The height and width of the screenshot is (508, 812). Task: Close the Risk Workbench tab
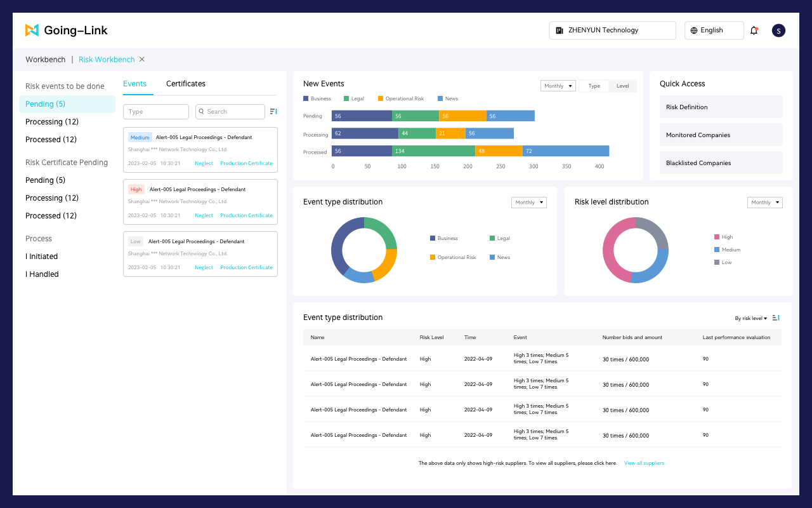[x=142, y=60]
